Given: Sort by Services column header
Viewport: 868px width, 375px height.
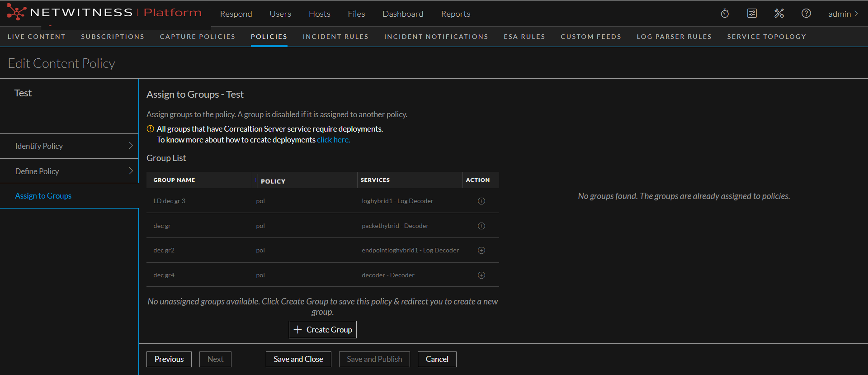Looking at the screenshot, I should [375, 180].
